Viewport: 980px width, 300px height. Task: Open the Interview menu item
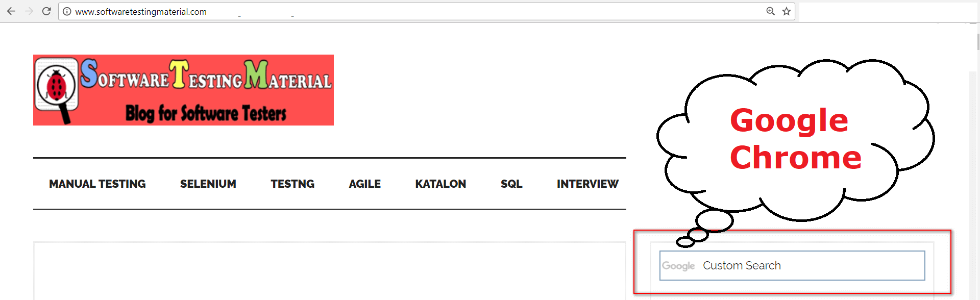coord(587,184)
